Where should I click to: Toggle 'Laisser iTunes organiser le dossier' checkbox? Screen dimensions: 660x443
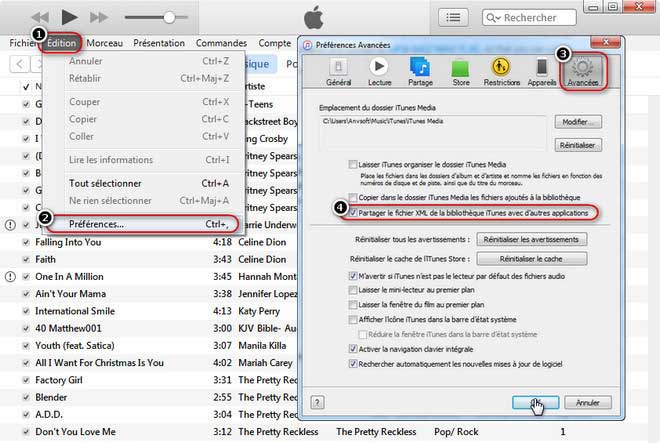pos(352,163)
